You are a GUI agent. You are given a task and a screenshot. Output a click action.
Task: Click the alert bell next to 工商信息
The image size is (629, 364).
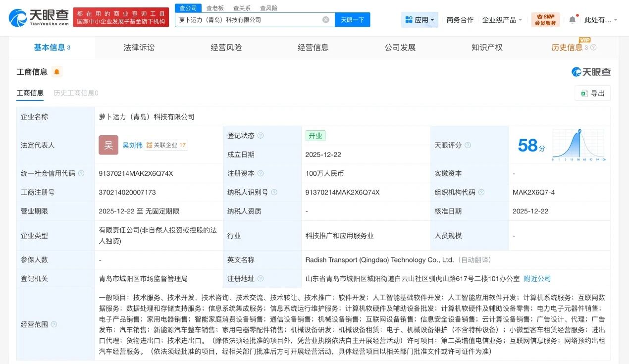tap(57, 72)
